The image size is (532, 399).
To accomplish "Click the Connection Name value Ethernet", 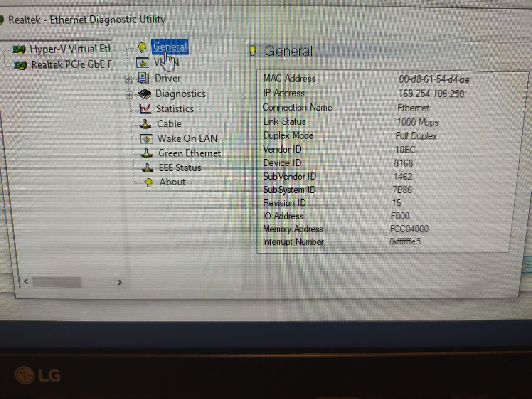I will pos(413,108).
